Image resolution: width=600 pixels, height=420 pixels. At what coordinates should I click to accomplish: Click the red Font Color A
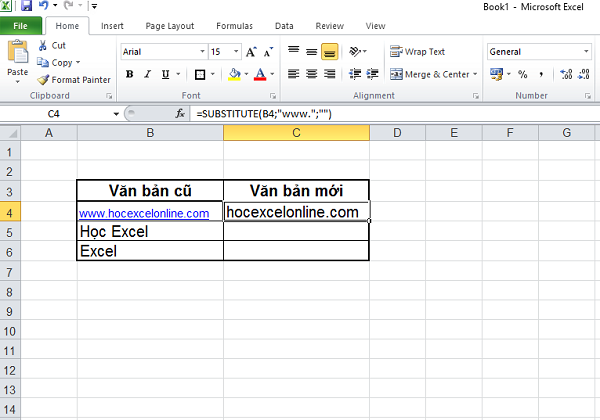tap(260, 74)
